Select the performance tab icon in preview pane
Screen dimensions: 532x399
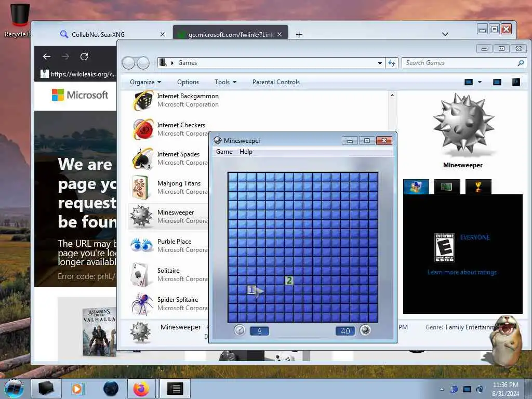click(x=447, y=187)
